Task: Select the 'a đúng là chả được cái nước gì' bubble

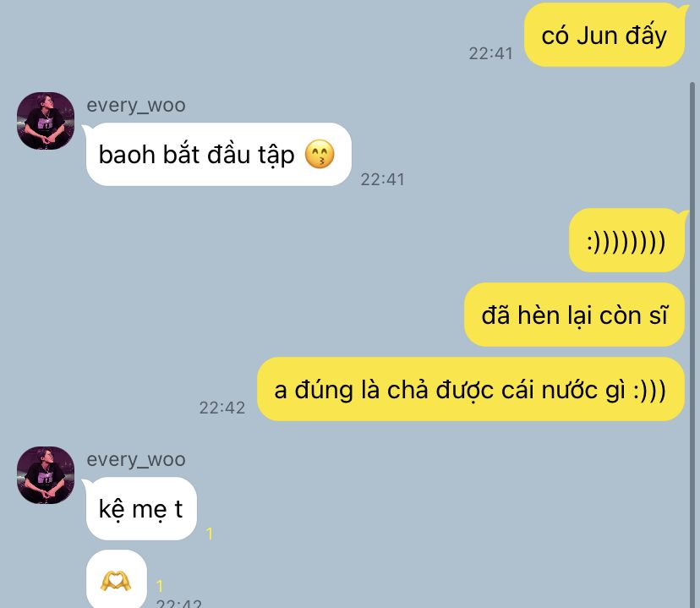Action: tap(471, 389)
